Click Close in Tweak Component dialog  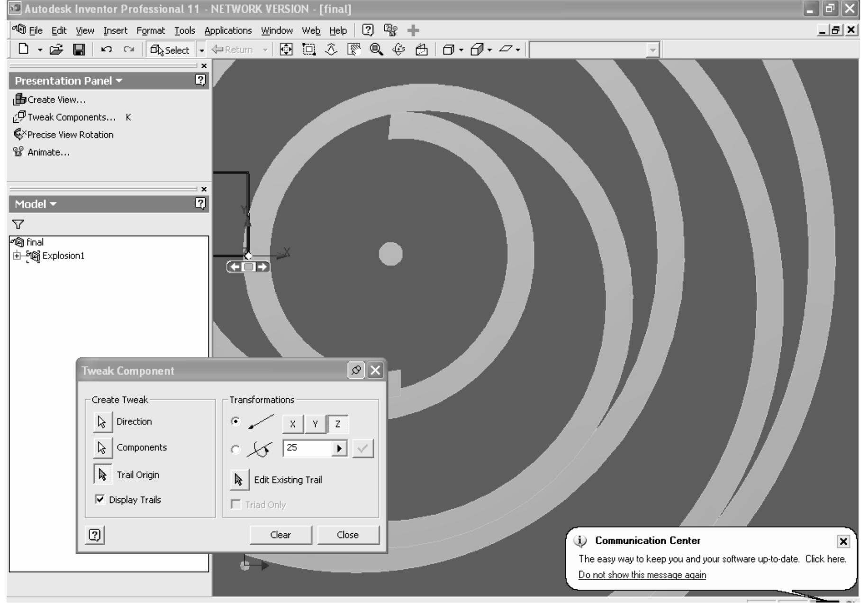pos(348,535)
